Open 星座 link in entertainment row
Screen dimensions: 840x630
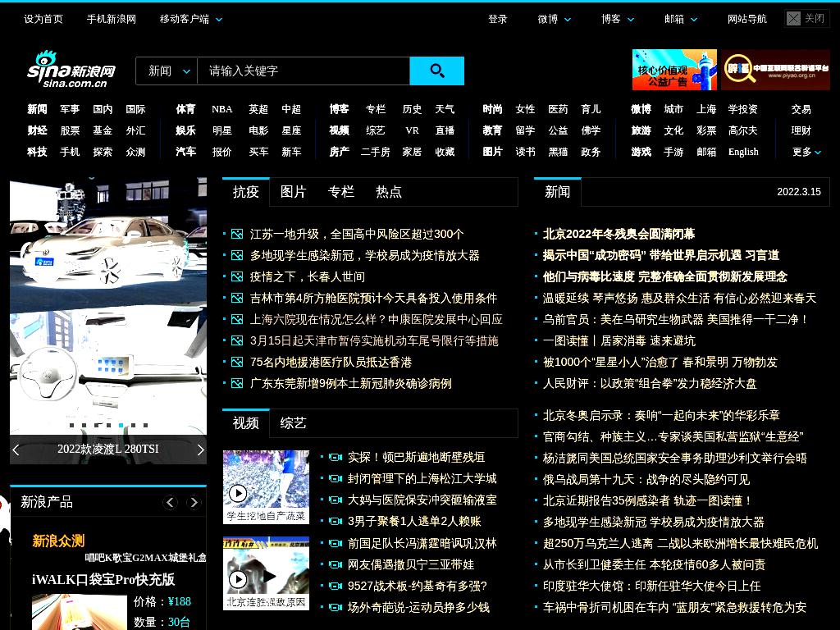click(291, 130)
